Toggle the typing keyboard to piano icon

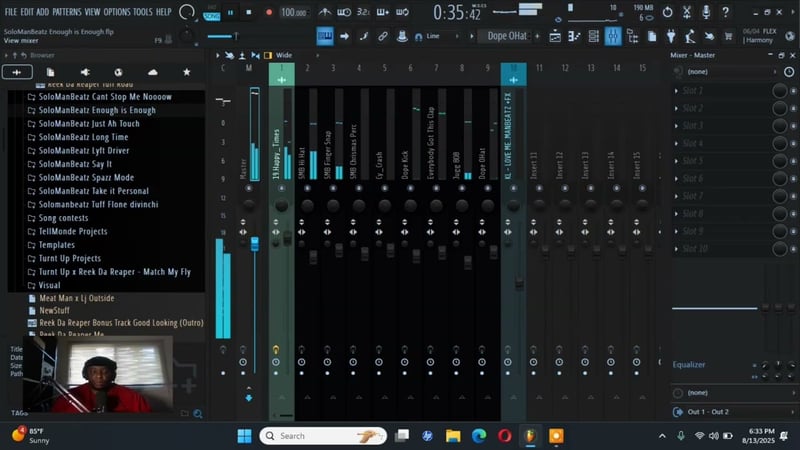coord(325,36)
